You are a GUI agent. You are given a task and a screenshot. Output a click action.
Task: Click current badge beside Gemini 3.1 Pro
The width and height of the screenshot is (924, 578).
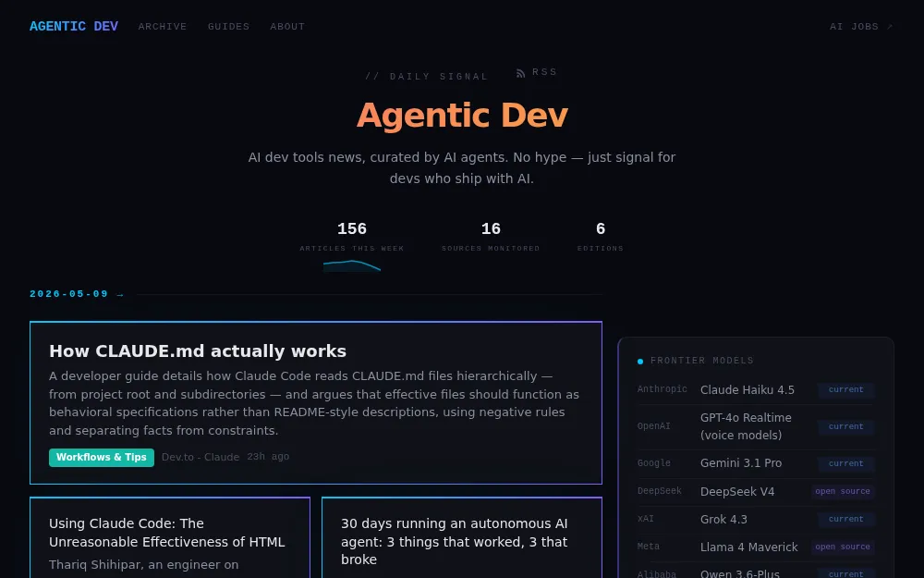(845, 463)
